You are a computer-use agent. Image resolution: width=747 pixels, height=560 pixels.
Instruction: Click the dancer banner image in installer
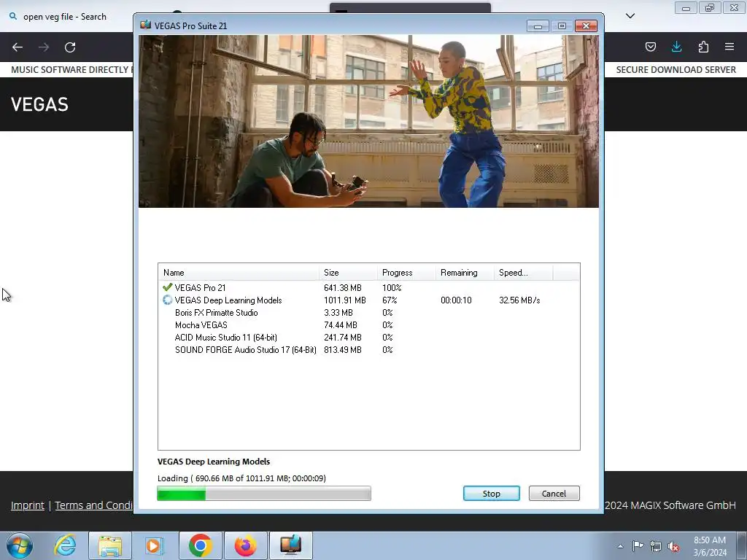[368, 121]
